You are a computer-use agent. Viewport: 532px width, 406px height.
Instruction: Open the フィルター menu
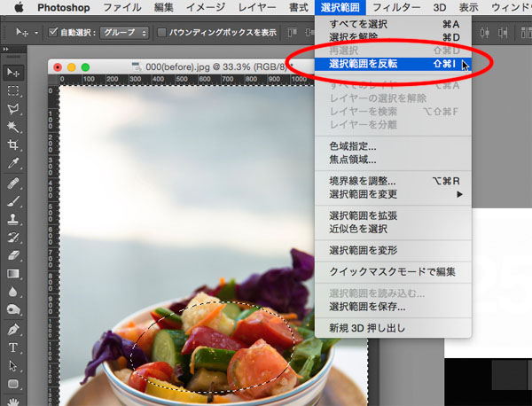click(x=395, y=7)
